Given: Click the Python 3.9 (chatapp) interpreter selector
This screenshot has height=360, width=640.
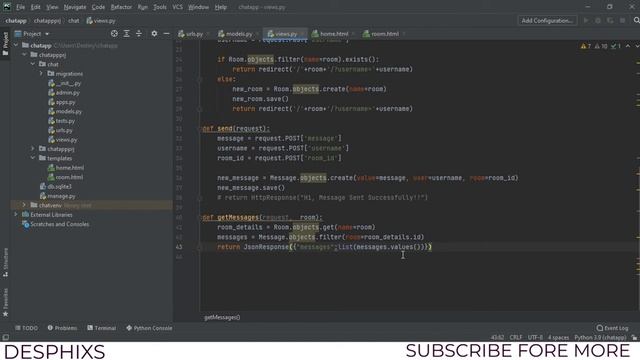Looking at the screenshot, I should (x=600, y=338).
